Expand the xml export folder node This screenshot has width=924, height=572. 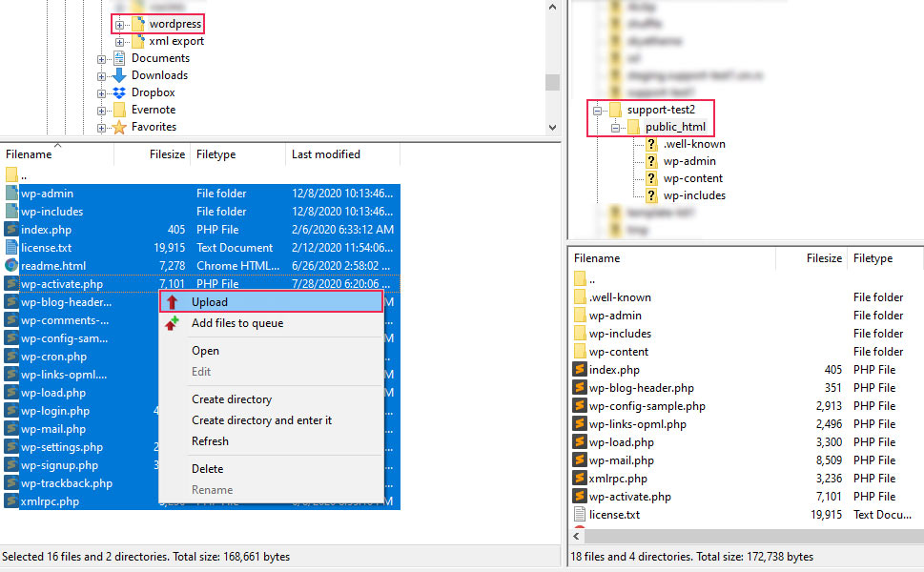pos(119,42)
